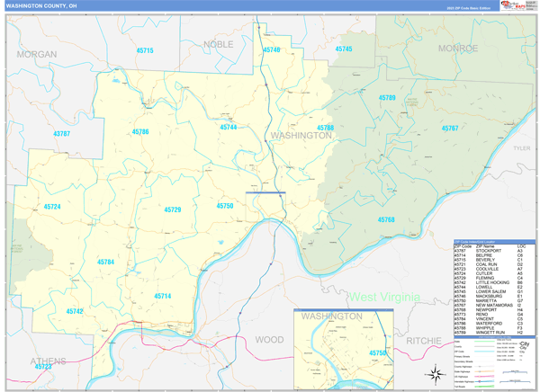Select the MORGAN county label

(x=36, y=55)
